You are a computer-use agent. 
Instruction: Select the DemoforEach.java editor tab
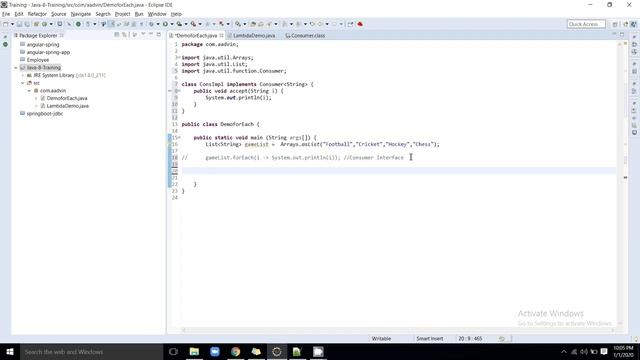196,36
